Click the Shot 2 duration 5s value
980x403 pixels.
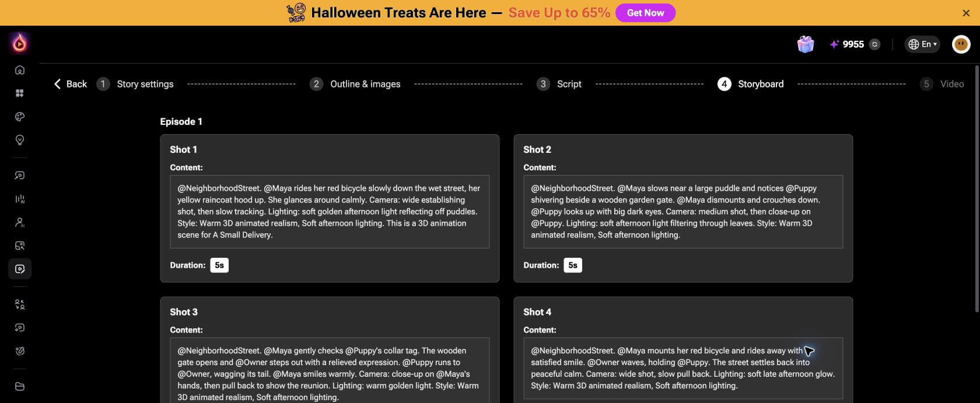[x=573, y=265]
